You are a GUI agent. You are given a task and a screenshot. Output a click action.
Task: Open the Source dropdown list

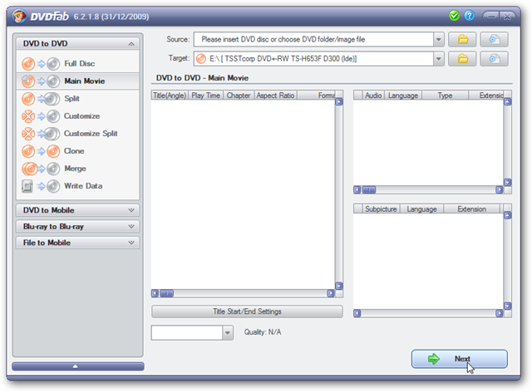click(438, 39)
